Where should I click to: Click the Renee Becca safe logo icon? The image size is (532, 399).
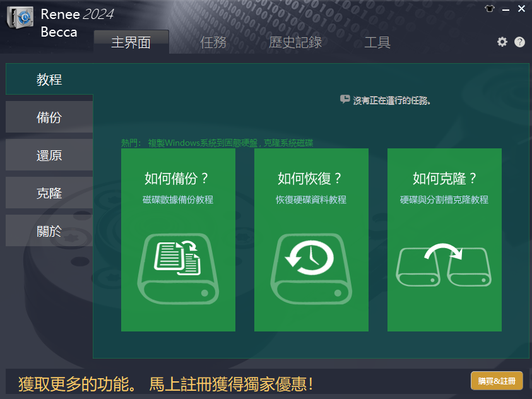click(20, 17)
